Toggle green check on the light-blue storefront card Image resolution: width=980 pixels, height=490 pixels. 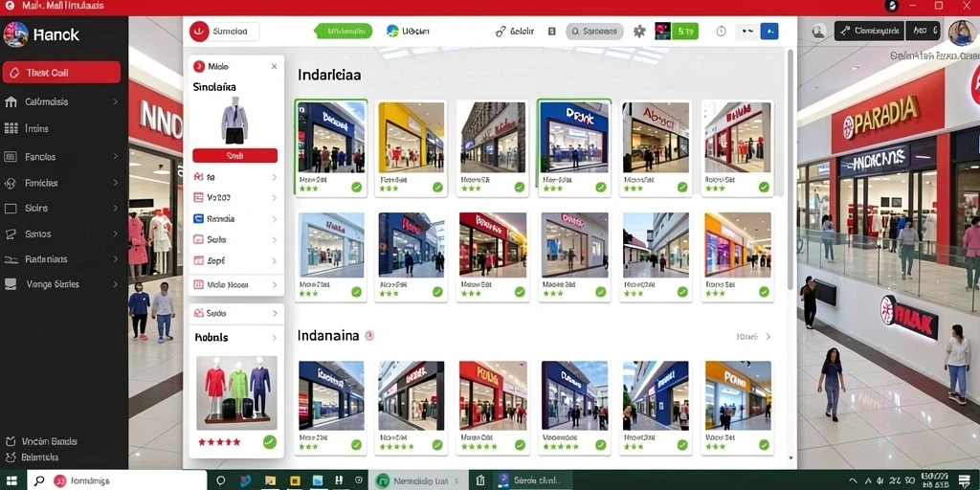pos(356,291)
